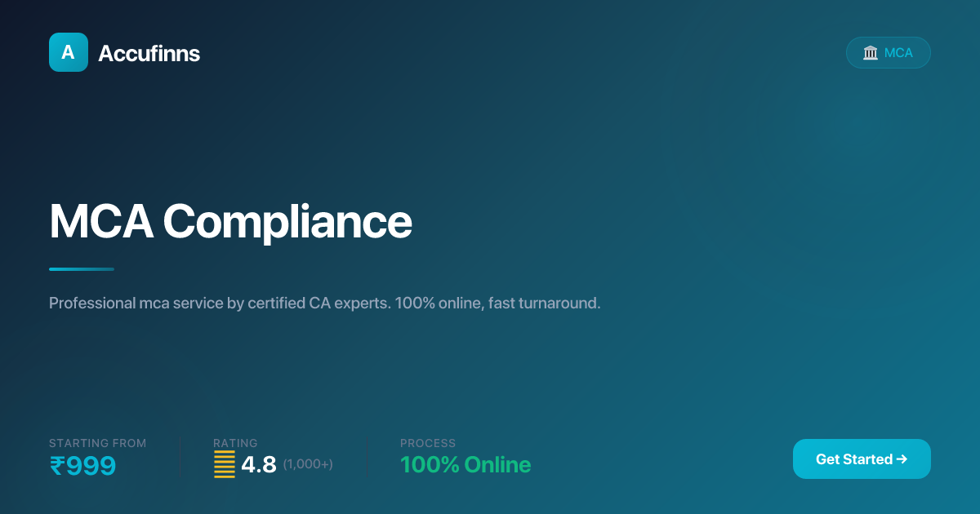Click the Accufinns "A" logo icon
The height and width of the screenshot is (514, 980).
point(69,52)
